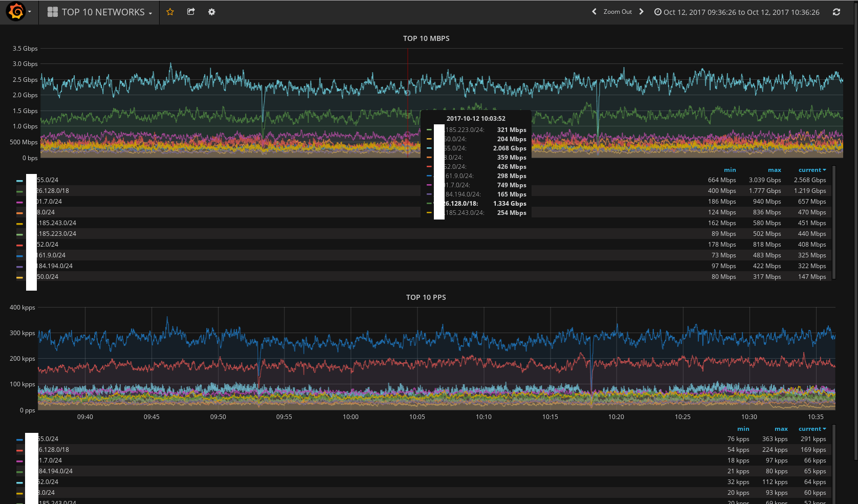Toggle 26.128.0/18 series in MBPS legend
The image size is (858, 504).
coord(53,191)
